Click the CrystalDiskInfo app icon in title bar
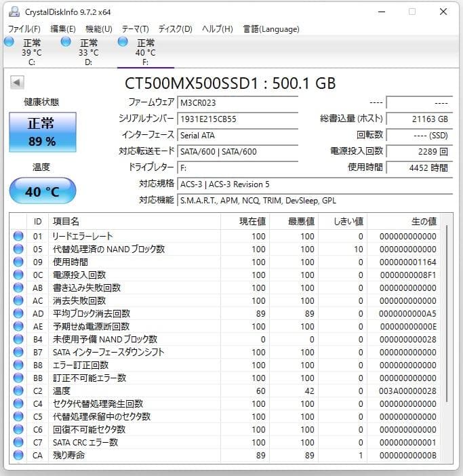The width and height of the screenshot is (463, 476). [x=14, y=12]
